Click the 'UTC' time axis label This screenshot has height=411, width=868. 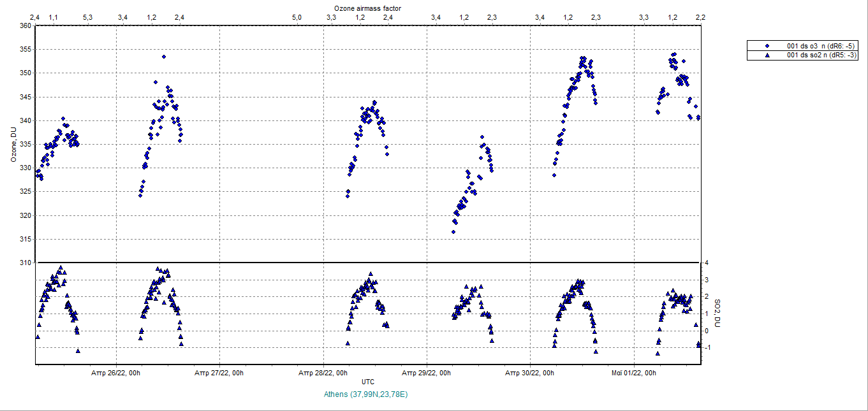[368, 382]
